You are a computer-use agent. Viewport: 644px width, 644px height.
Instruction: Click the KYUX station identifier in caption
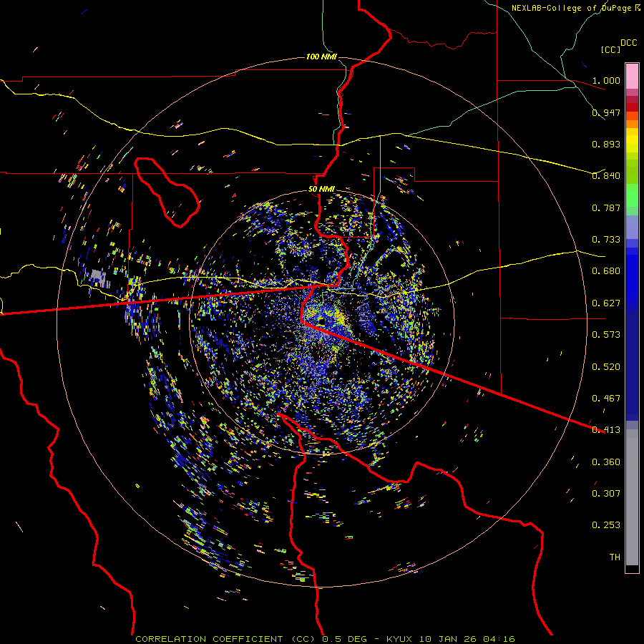(399, 639)
